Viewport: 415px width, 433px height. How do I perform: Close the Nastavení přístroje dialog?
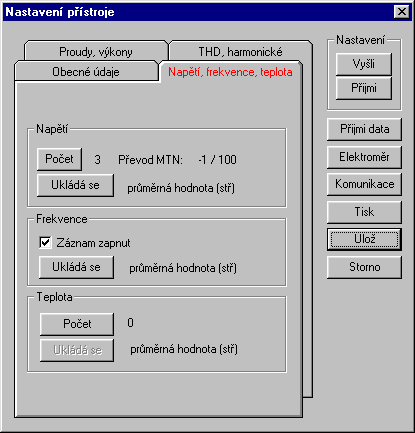[402, 12]
